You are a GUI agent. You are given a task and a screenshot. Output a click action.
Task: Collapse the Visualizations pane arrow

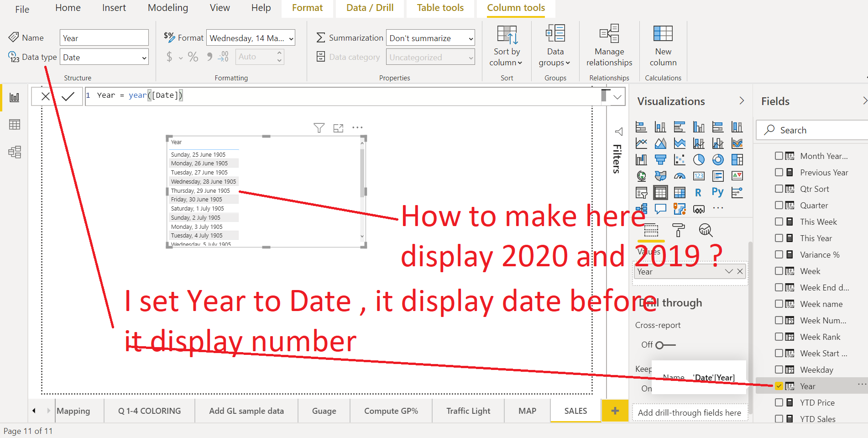[x=742, y=101]
